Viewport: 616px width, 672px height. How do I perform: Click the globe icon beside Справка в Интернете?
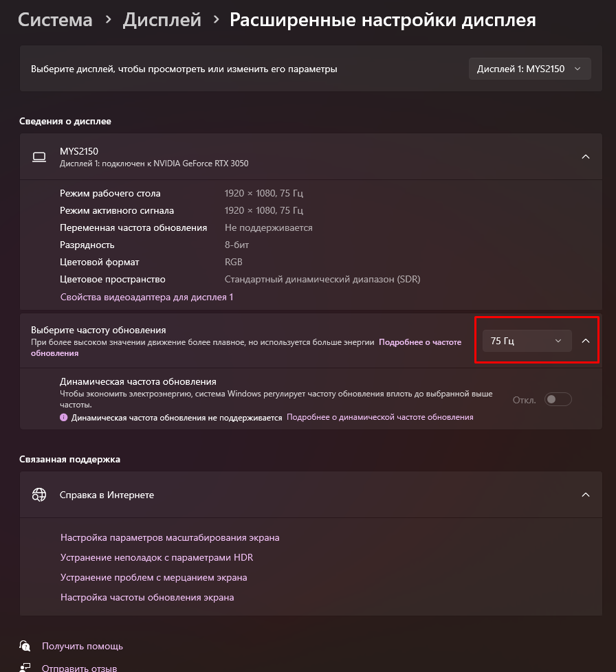tap(39, 495)
